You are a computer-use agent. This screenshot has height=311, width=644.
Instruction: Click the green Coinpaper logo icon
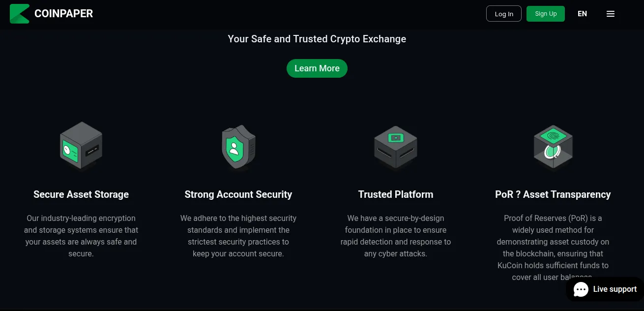[x=20, y=14]
